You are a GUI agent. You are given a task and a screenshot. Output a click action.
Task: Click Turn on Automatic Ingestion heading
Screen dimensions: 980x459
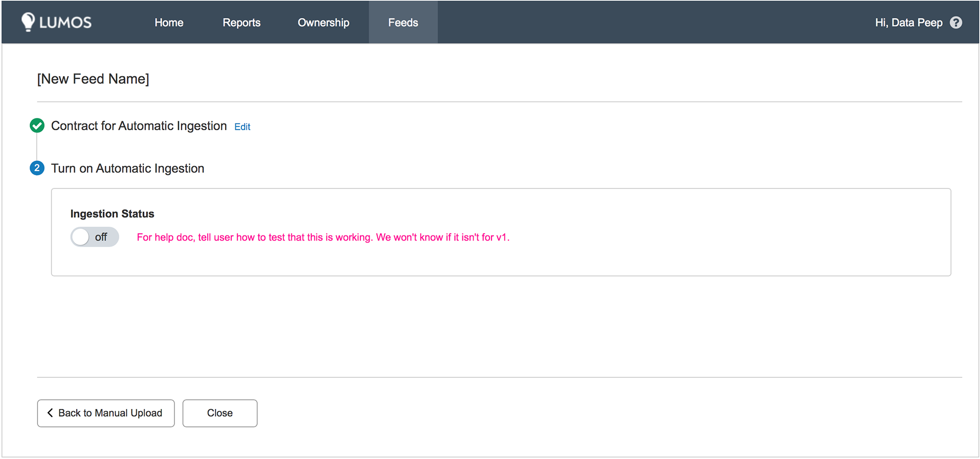click(x=128, y=168)
